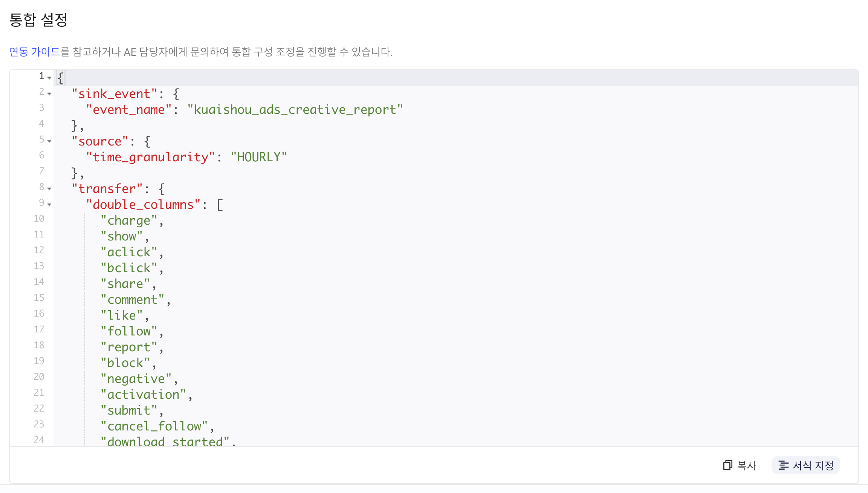
Task: Collapse the root object fold arrow on line 1
Action: click(49, 78)
